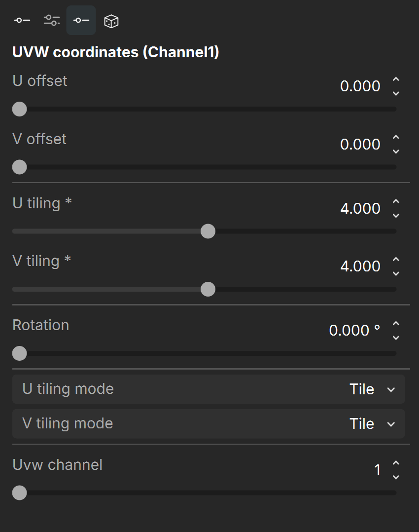Screen dimensions: 419x532
Task: Decrease U offset with down arrow
Action: click(396, 93)
